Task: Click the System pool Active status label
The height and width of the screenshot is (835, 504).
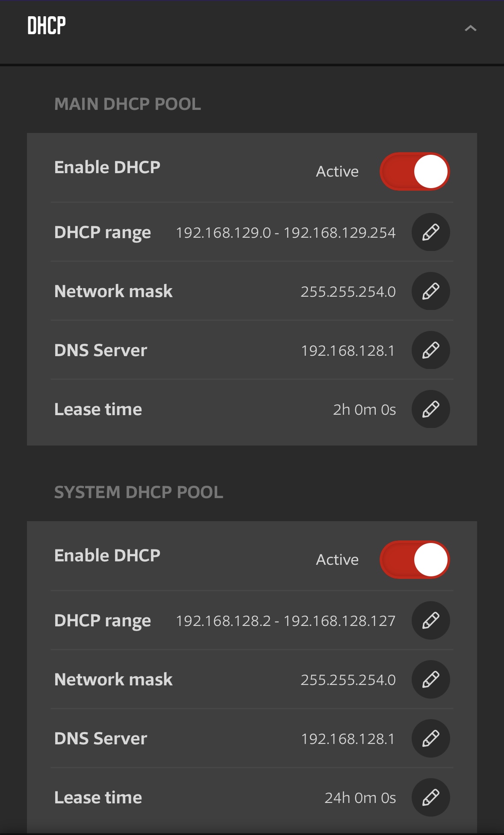Action: click(x=337, y=560)
